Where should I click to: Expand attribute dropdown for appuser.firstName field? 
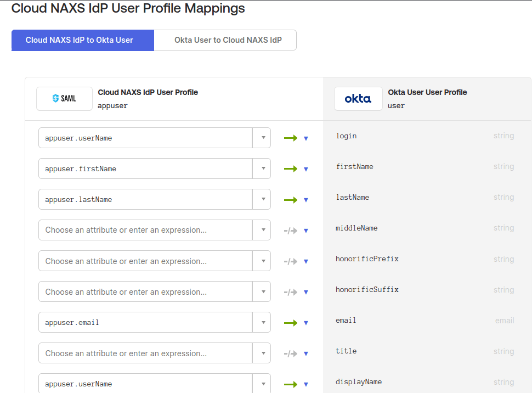262,169
